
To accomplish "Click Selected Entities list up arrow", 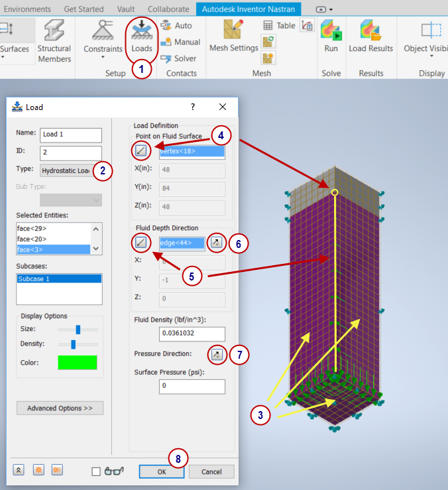I will point(96,229).
